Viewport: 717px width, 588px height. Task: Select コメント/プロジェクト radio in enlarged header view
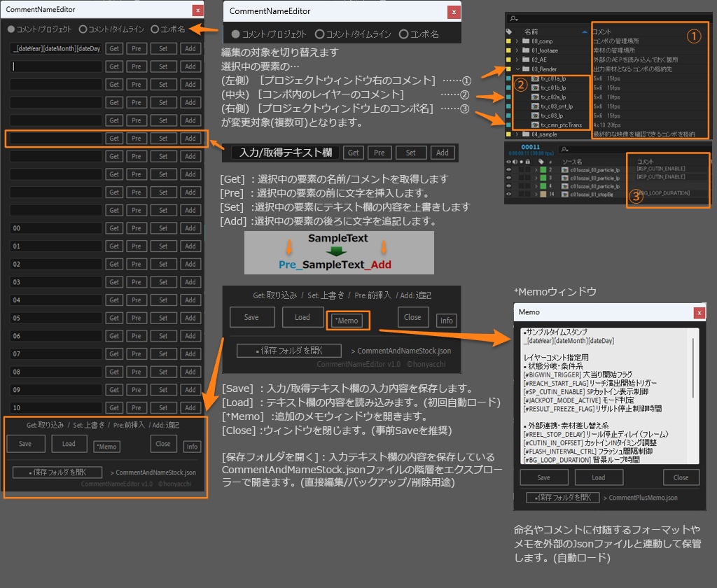[x=235, y=34]
